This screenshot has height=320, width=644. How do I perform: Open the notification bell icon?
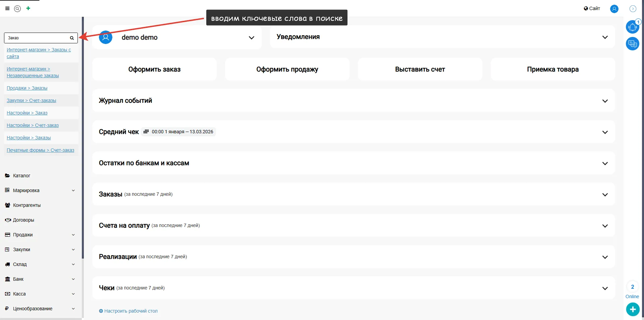click(632, 27)
